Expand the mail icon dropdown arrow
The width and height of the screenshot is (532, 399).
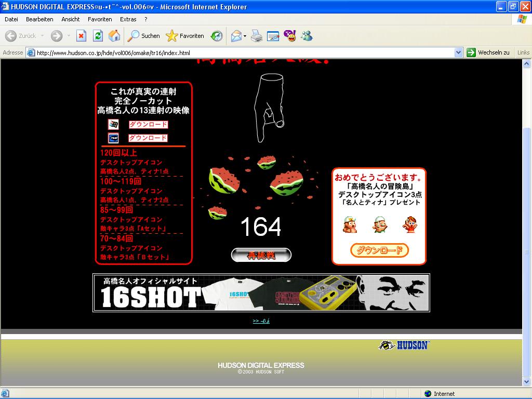pos(245,36)
